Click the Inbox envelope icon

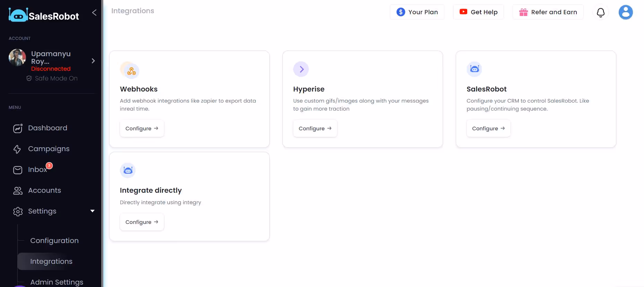pyautogui.click(x=18, y=170)
